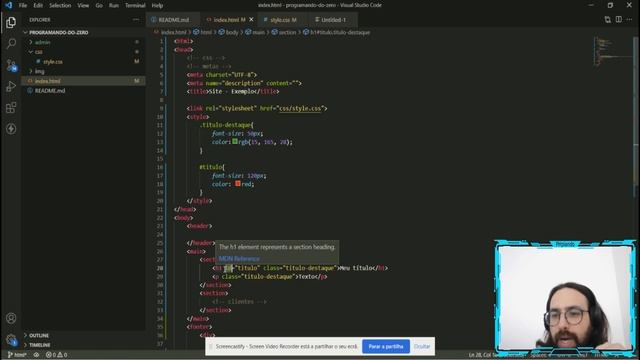The width and height of the screenshot is (640, 360).
Task: Click the line number 28 in the gutter
Action: coord(160,268)
